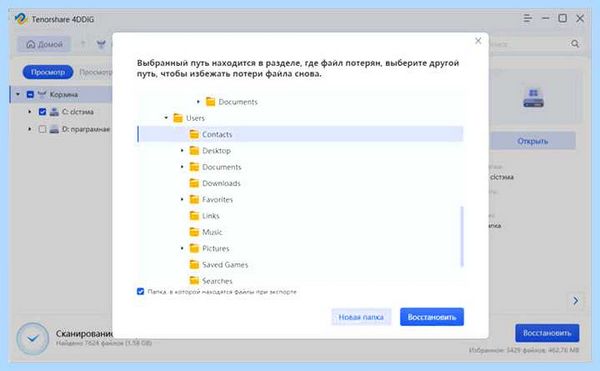
Task: Click Восстановить in the dialog
Action: [432, 317]
